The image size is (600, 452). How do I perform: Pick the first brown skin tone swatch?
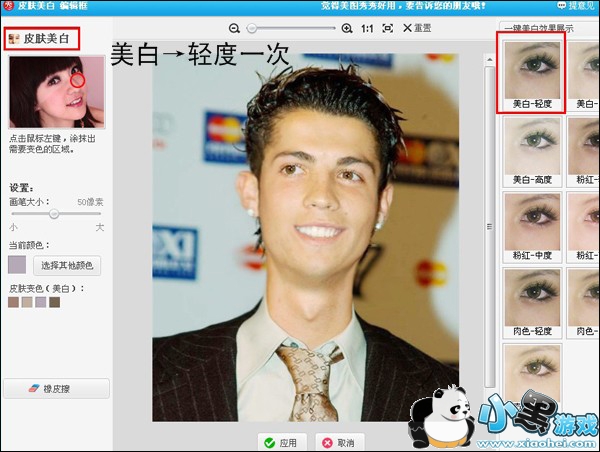[x=13, y=302]
